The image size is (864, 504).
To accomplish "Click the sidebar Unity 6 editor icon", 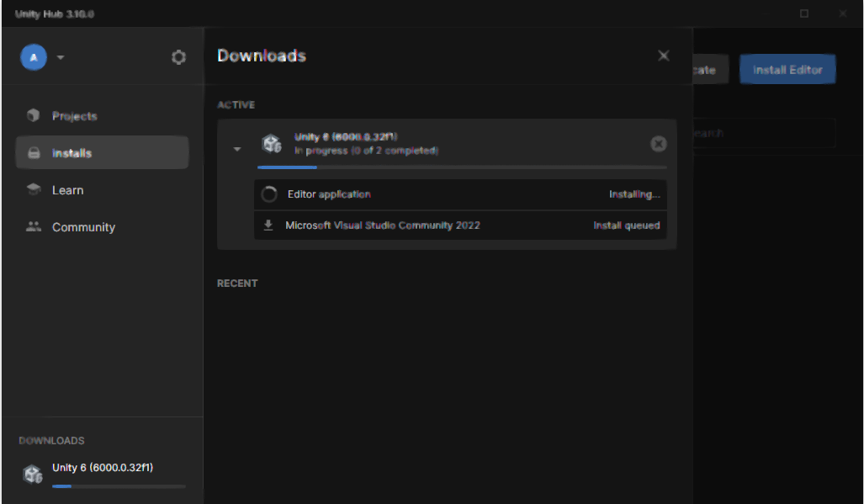I will coord(33,474).
